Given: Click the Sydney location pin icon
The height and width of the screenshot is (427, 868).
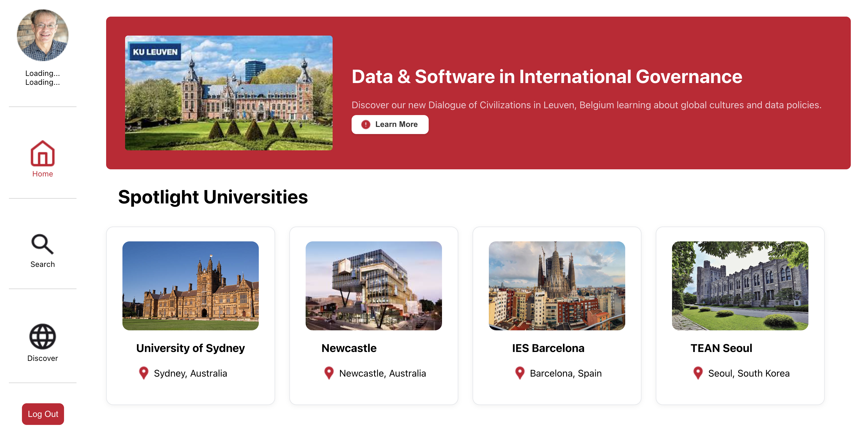Looking at the screenshot, I should (143, 373).
